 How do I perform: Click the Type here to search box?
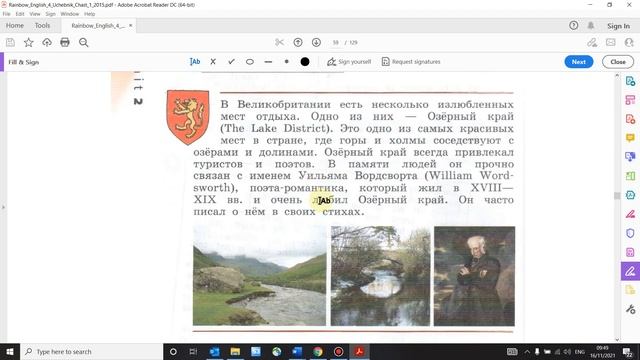point(91,351)
